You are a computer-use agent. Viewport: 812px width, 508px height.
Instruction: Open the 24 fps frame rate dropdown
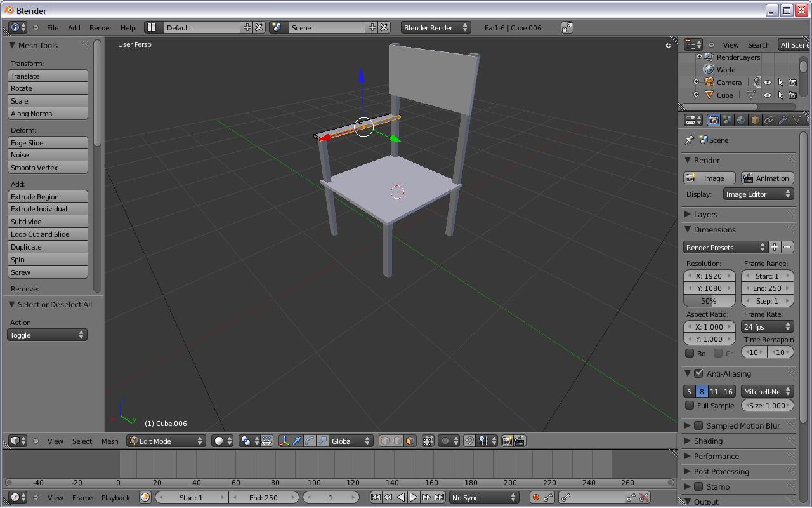[768, 327]
